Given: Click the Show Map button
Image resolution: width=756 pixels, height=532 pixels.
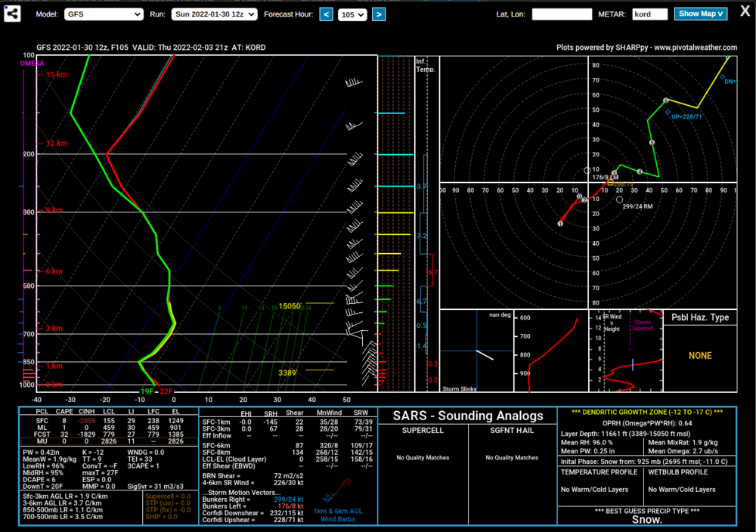Looking at the screenshot, I should pos(701,14).
